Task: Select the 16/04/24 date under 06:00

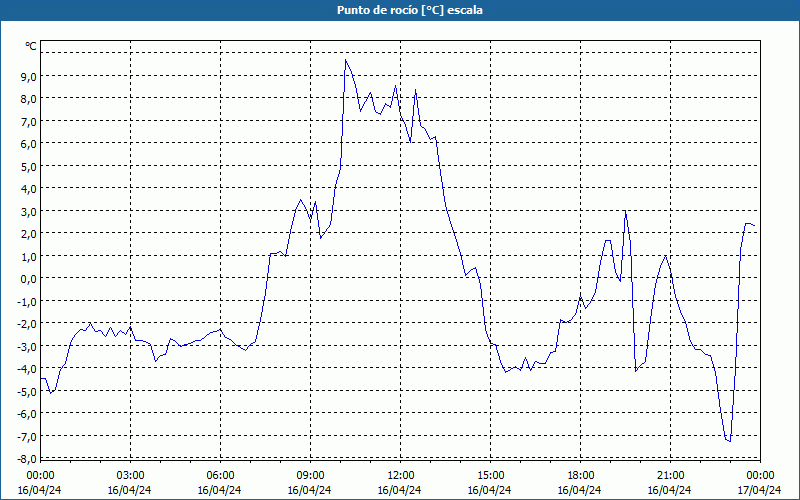Action: click(x=219, y=490)
